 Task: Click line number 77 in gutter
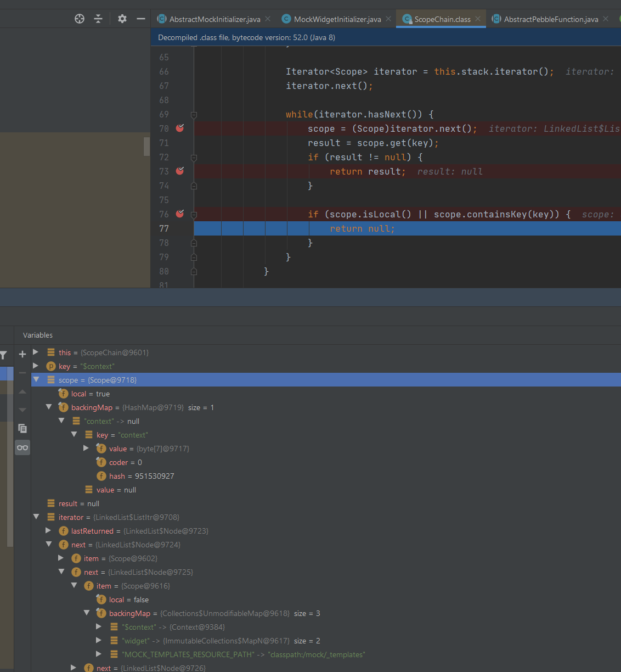coord(164,228)
